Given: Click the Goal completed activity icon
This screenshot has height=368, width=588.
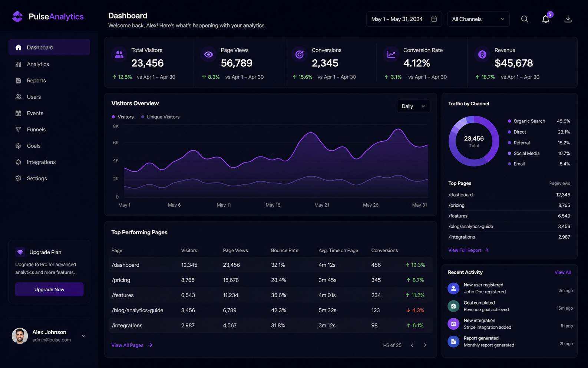Looking at the screenshot, I should click(x=453, y=306).
